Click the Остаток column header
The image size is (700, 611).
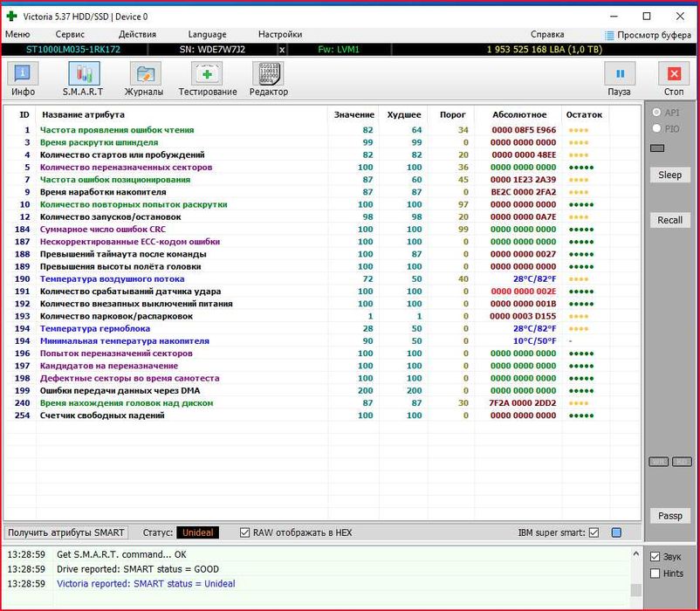point(584,114)
